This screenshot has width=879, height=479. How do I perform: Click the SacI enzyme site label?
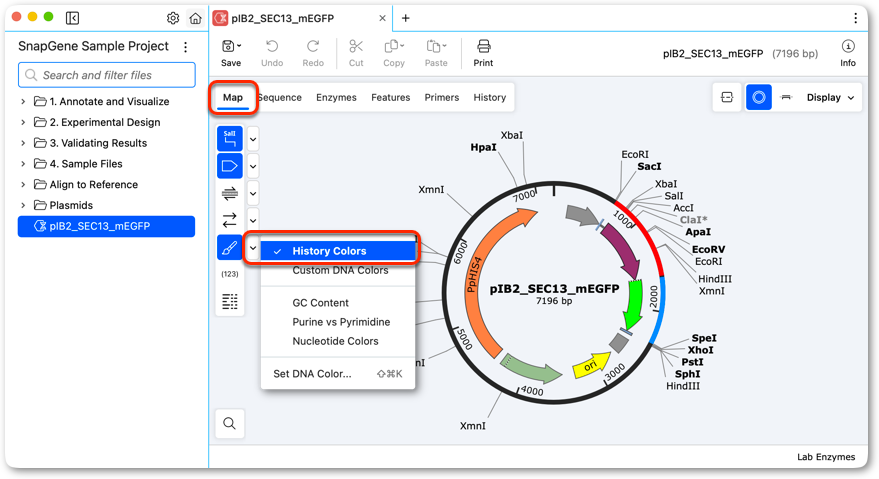coord(649,167)
